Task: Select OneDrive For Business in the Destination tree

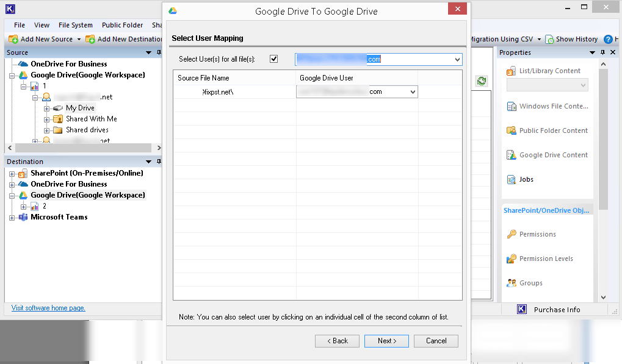Action: point(69,184)
